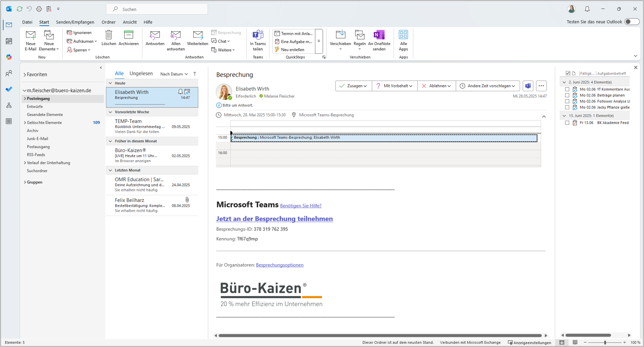Image resolution: width=644 pixels, height=347 pixels.
Task: Toggle Testen Sie das neue Outlook switch
Action: (632, 22)
